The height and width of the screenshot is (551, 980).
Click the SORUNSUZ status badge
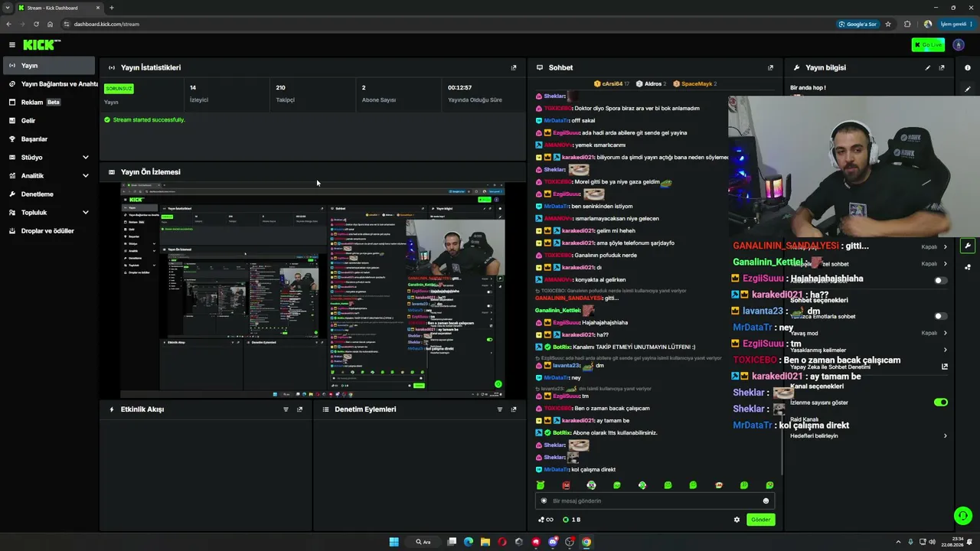click(119, 88)
